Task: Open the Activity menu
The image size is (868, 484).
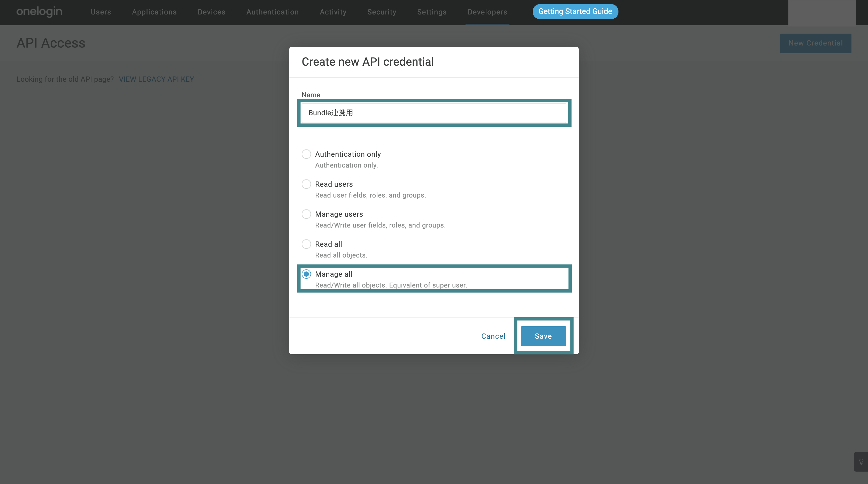Action: (333, 12)
